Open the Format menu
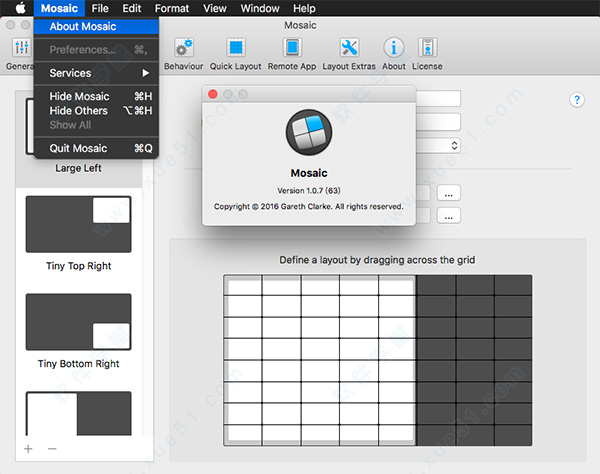600x474 pixels. point(172,8)
